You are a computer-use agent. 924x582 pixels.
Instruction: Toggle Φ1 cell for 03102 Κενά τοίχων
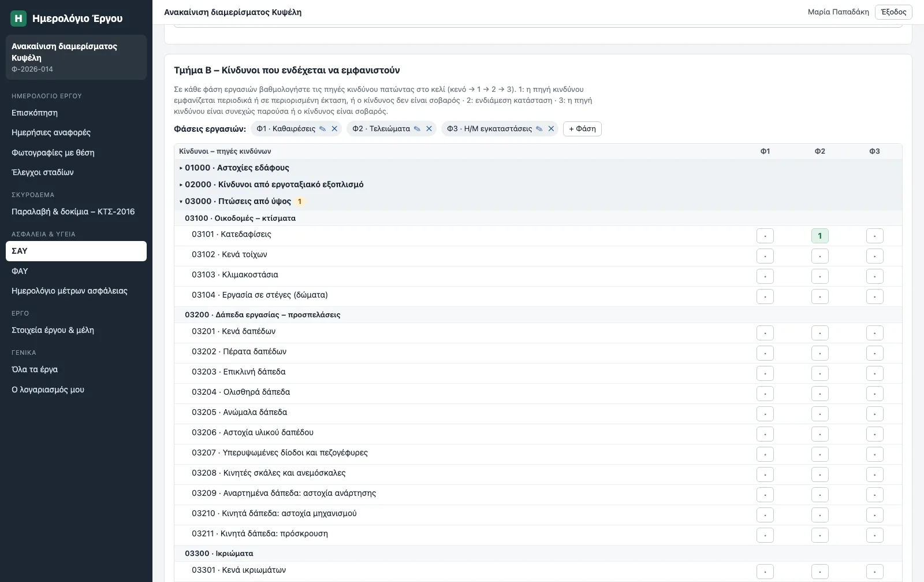pos(765,256)
